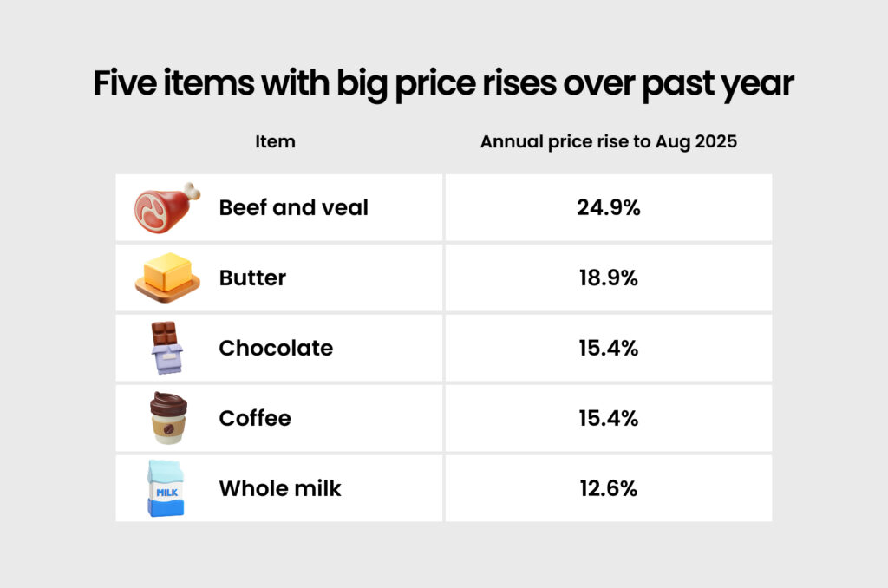Click the "Item" column header

point(275,142)
